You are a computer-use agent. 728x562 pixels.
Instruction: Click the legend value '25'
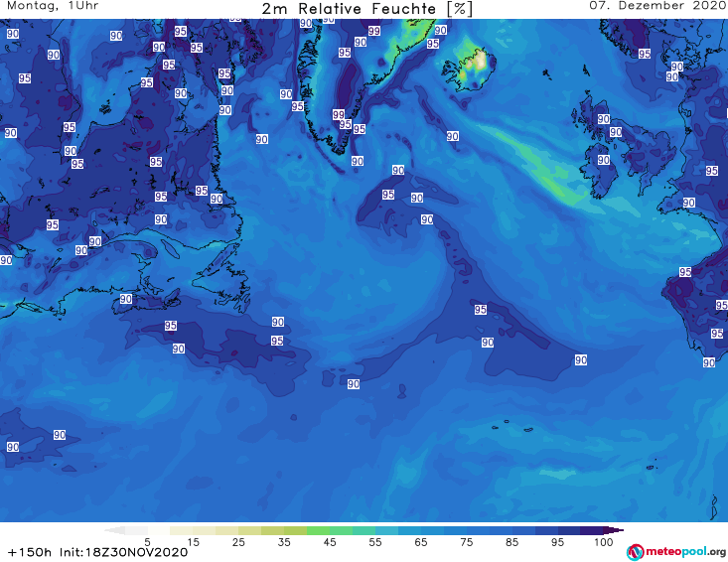[x=238, y=542]
